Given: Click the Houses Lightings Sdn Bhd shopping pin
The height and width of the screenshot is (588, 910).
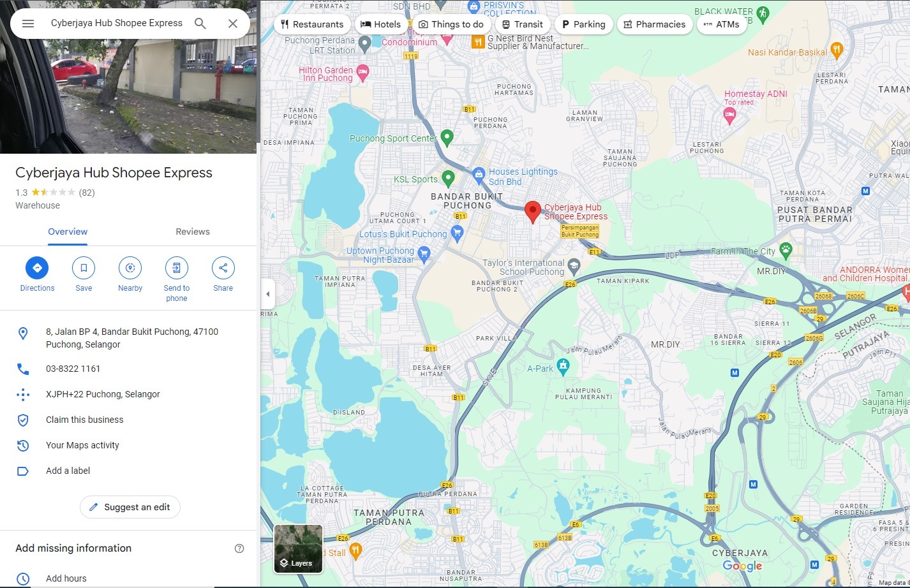Looking at the screenshot, I should pos(479,175).
